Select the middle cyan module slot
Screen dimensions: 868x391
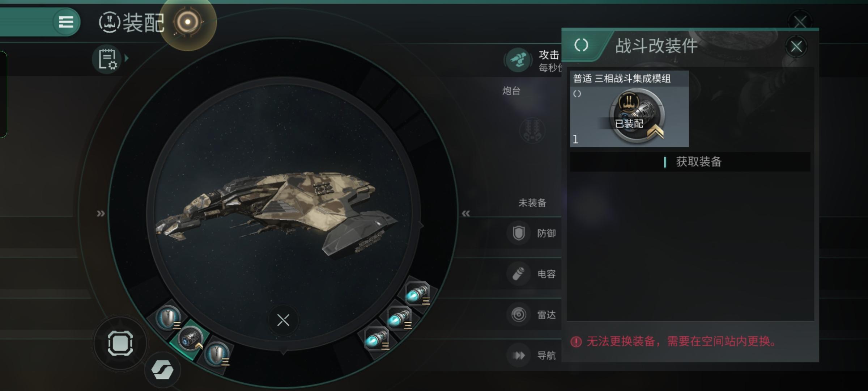click(399, 318)
